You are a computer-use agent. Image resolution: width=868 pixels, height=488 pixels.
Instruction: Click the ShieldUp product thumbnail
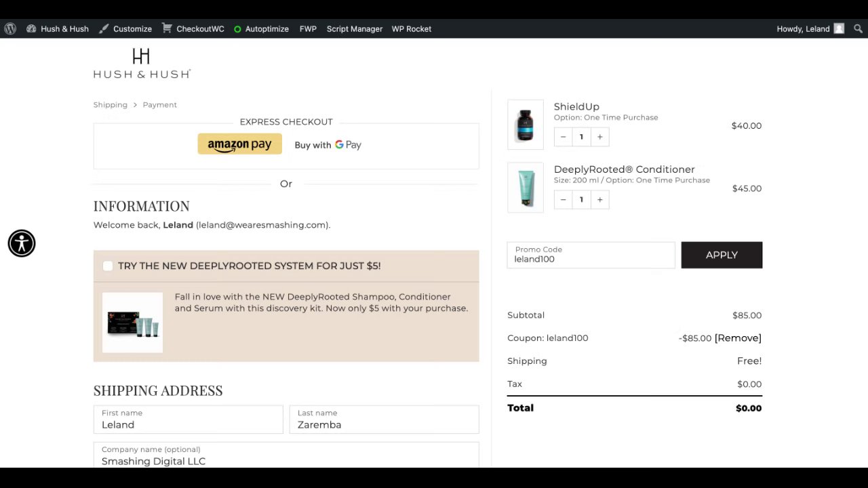(x=526, y=125)
